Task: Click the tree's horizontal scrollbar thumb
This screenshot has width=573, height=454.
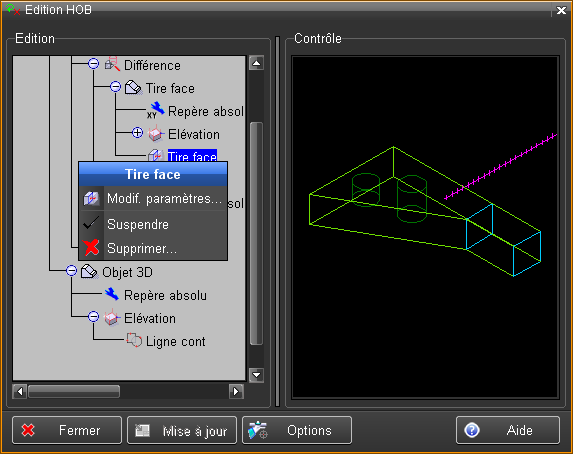Action: 74,391
